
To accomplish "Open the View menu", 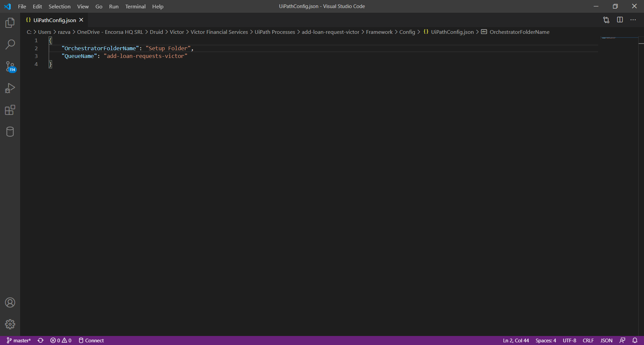I will [x=83, y=6].
